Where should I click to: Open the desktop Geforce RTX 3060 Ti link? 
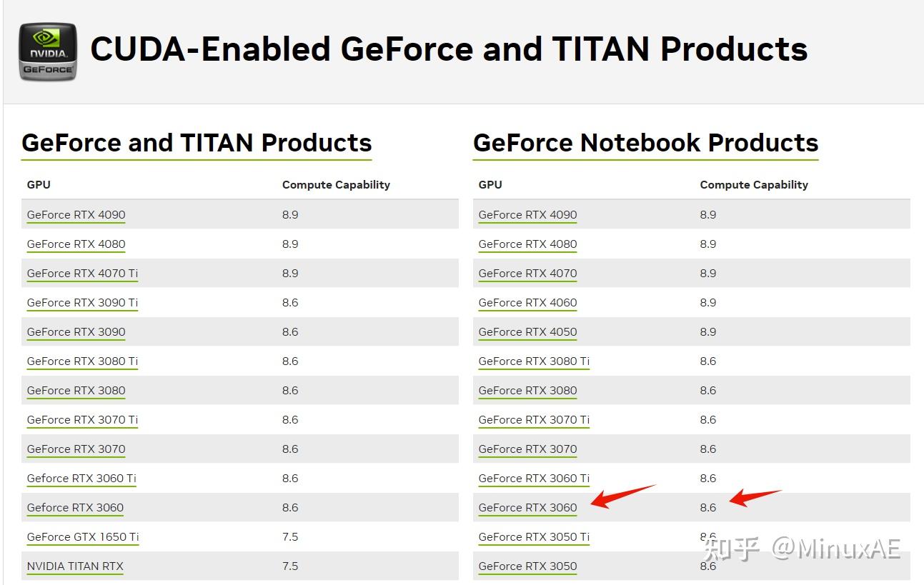81,478
